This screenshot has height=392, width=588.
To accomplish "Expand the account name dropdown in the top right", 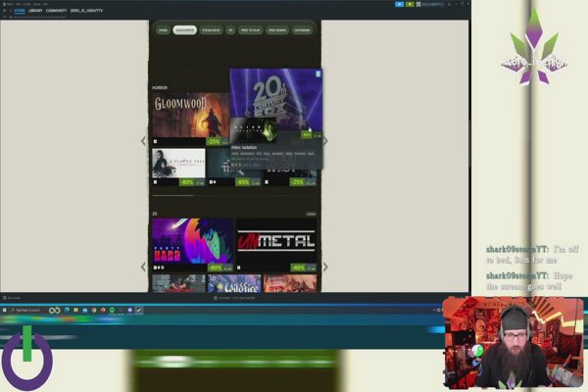I will coord(433,4).
